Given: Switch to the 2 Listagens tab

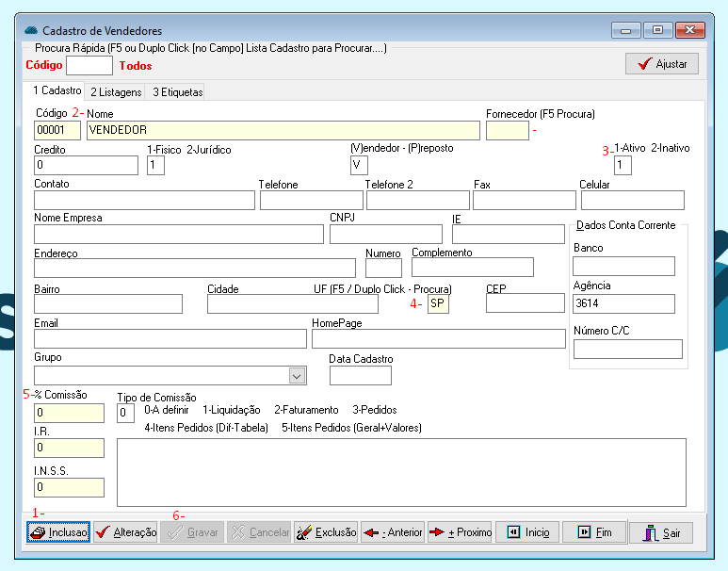Looking at the screenshot, I should [x=116, y=92].
